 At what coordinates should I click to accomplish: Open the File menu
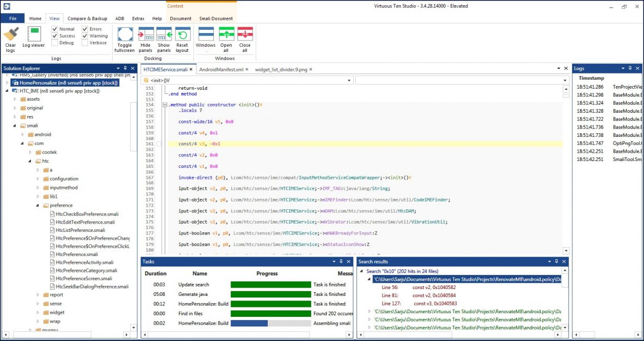pyautogui.click(x=13, y=18)
